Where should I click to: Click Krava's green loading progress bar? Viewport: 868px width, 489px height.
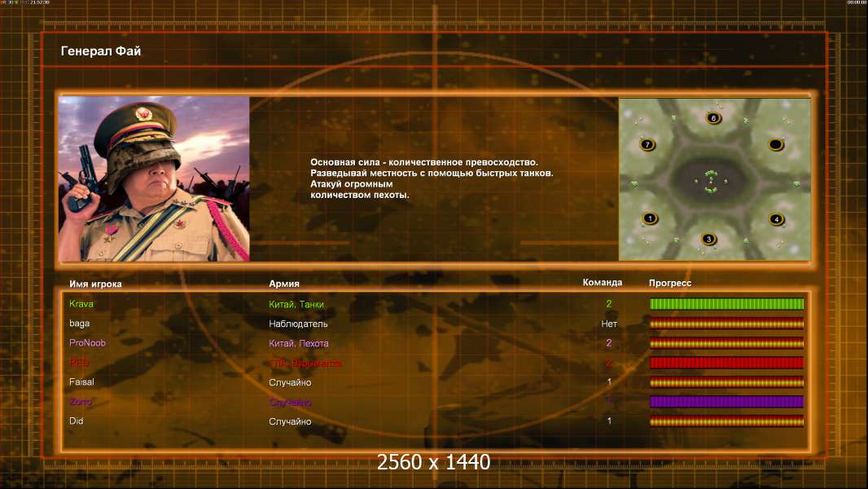coord(726,303)
